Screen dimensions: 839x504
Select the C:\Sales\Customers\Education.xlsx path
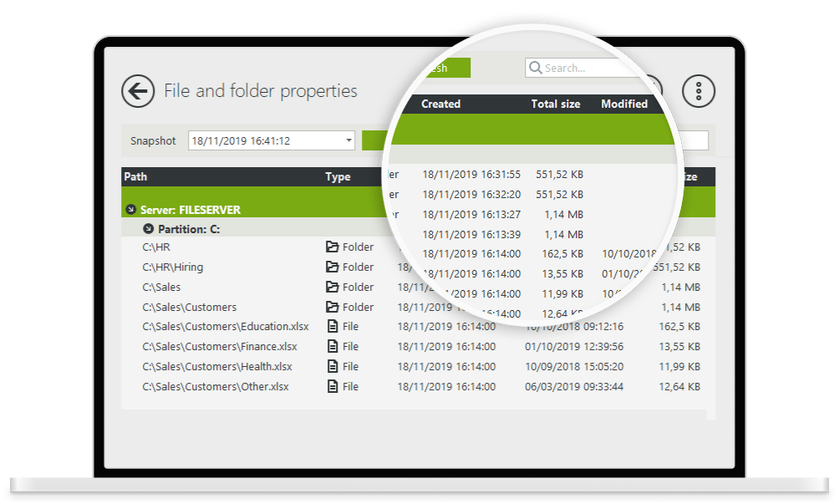tap(226, 326)
